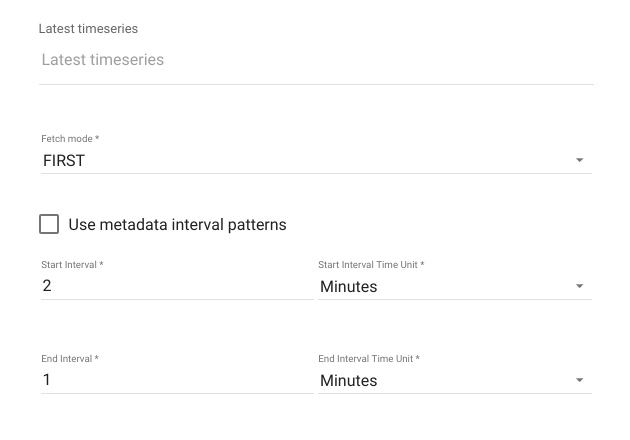
Task: Focus the Latest timeseries input field
Action: click(x=316, y=60)
